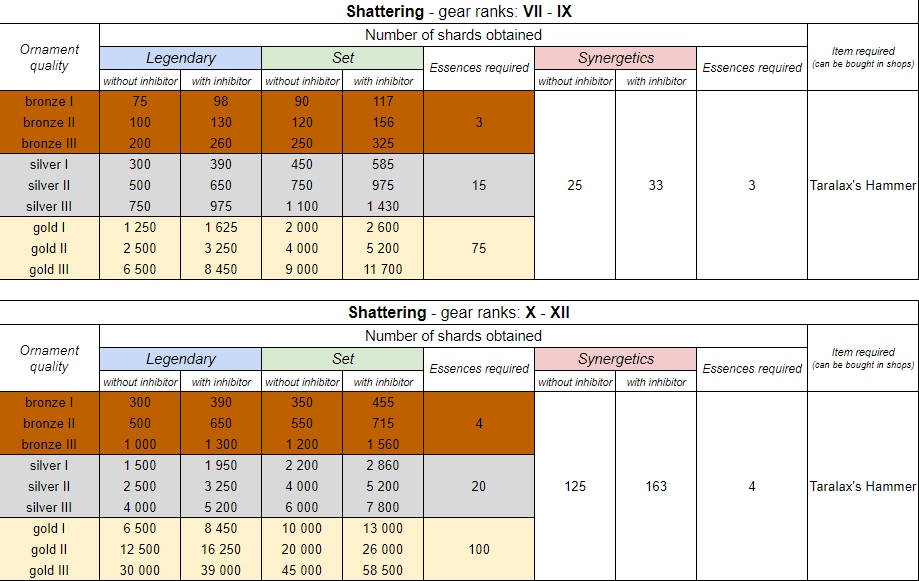This screenshot has width=919, height=581.
Task: Select 'Taralax's Hammer' in the VII - IX table
Action: (x=863, y=185)
